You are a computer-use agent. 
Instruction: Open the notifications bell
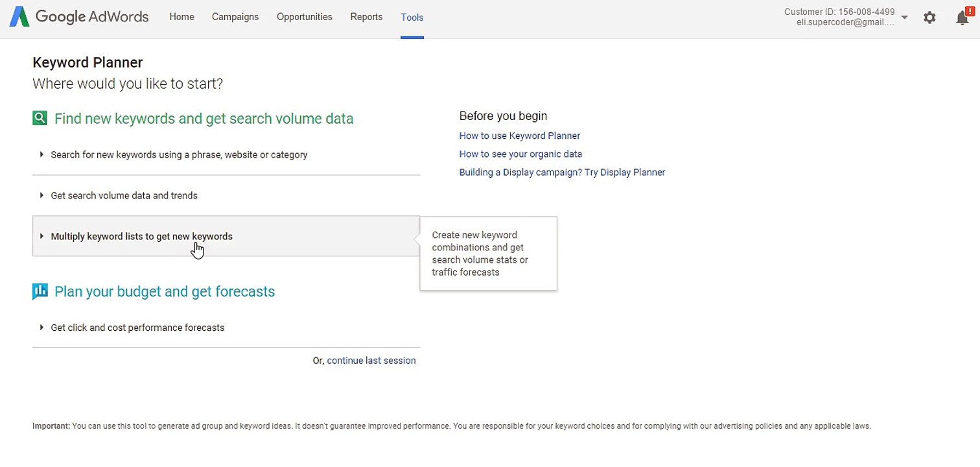point(962,17)
